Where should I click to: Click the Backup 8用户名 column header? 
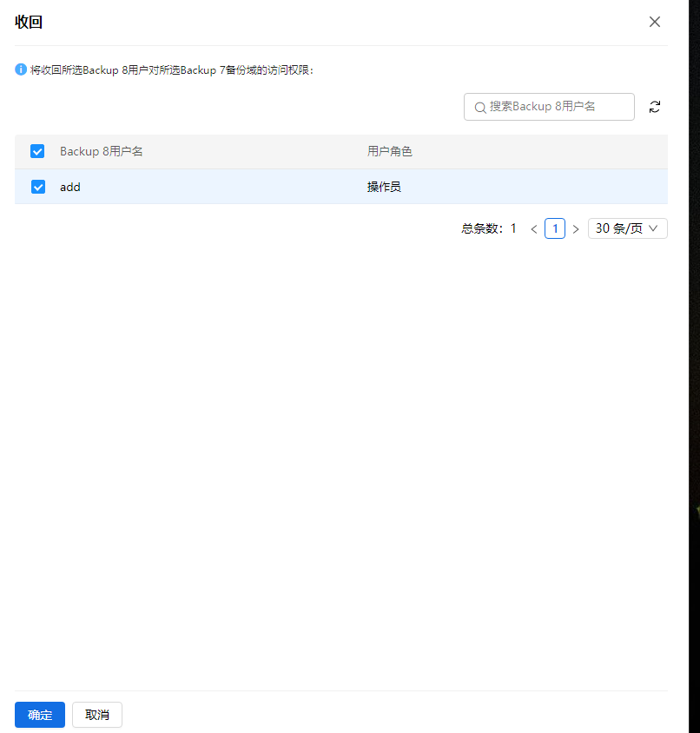pos(102,150)
